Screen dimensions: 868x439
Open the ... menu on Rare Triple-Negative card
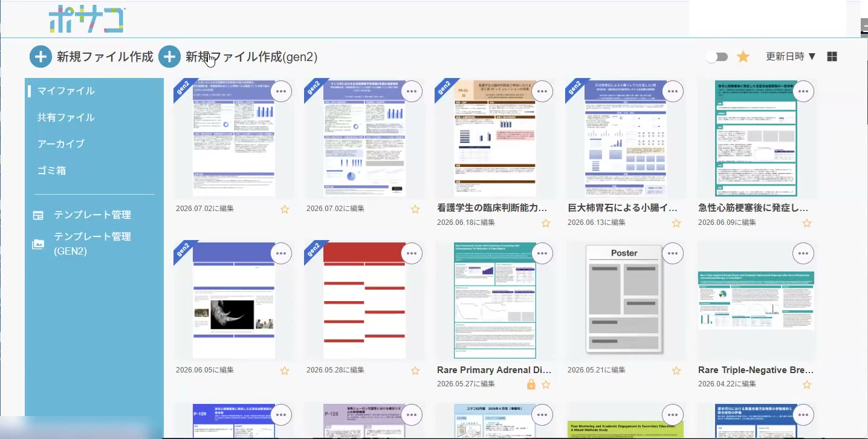pos(803,253)
